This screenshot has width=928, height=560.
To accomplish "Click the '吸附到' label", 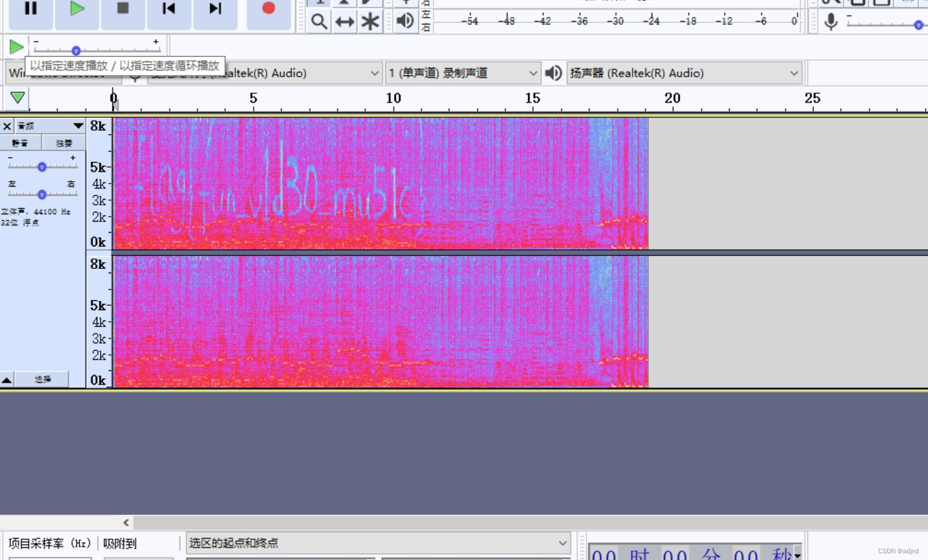I will coord(120,543).
